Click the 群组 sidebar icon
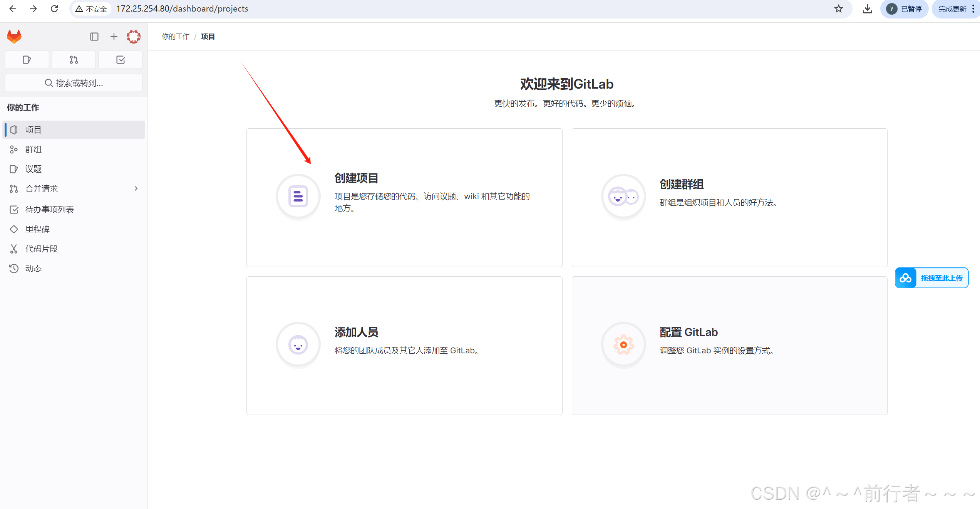Image resolution: width=980 pixels, height=509 pixels. click(14, 150)
